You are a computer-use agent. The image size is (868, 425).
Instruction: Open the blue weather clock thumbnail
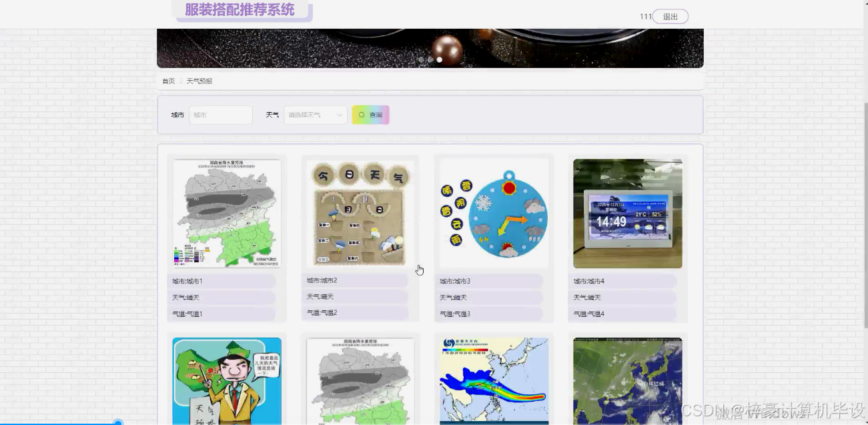point(494,214)
